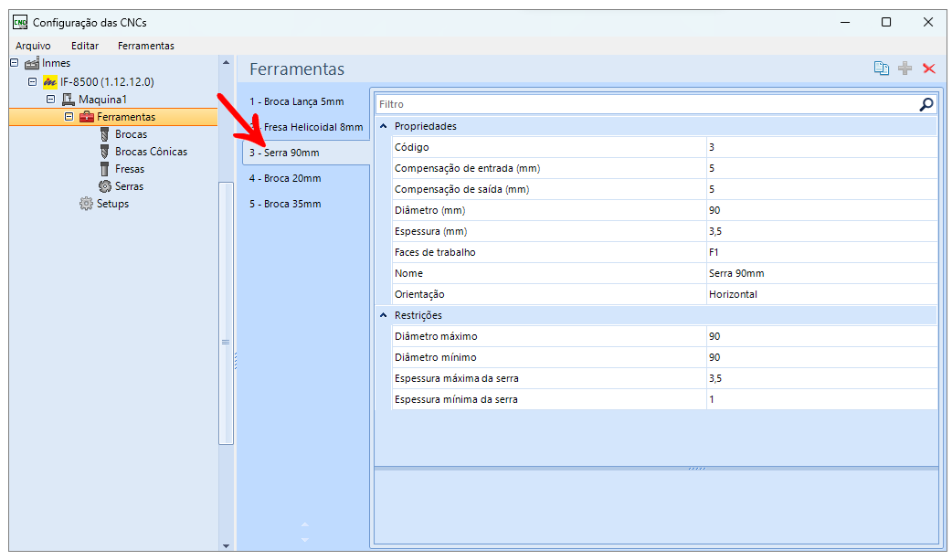The height and width of the screenshot is (560, 952).
Task: Click tree scrollbar up arrow
Action: pos(226,62)
